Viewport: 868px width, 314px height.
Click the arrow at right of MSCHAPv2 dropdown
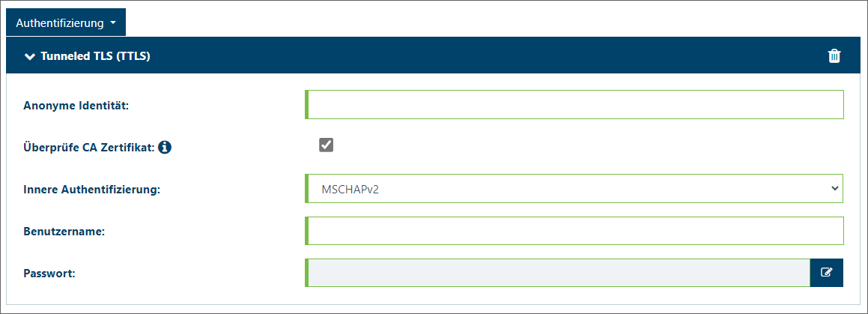tap(835, 188)
